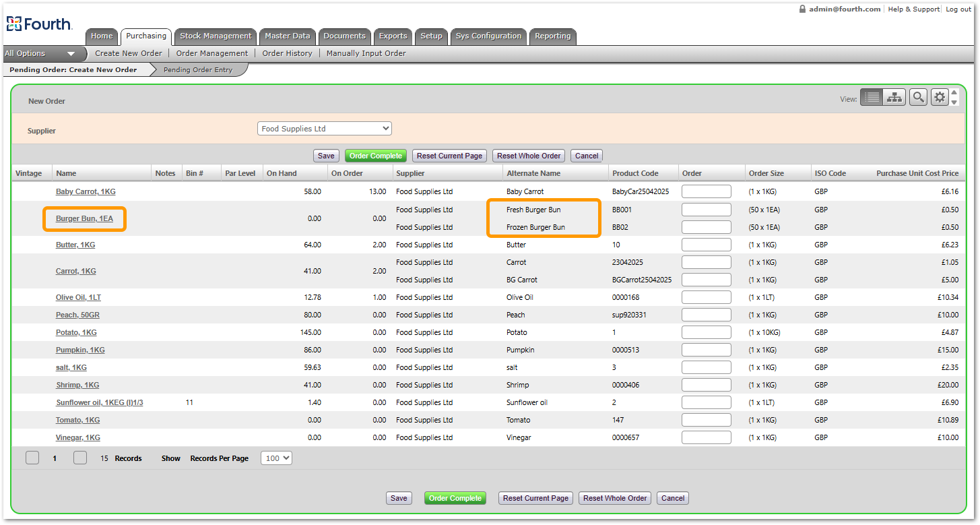Switch to list view icon
The width and height of the screenshot is (980, 525).
pyautogui.click(x=872, y=97)
